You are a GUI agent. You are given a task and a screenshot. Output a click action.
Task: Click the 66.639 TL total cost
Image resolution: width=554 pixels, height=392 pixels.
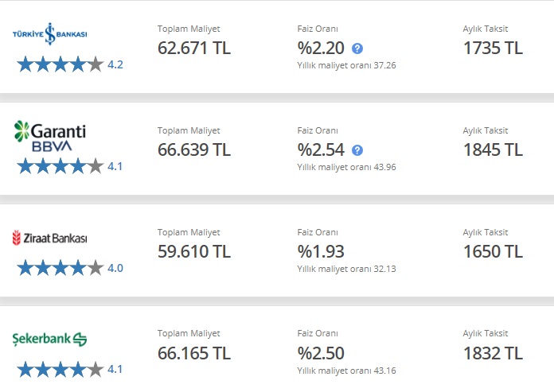(194, 149)
